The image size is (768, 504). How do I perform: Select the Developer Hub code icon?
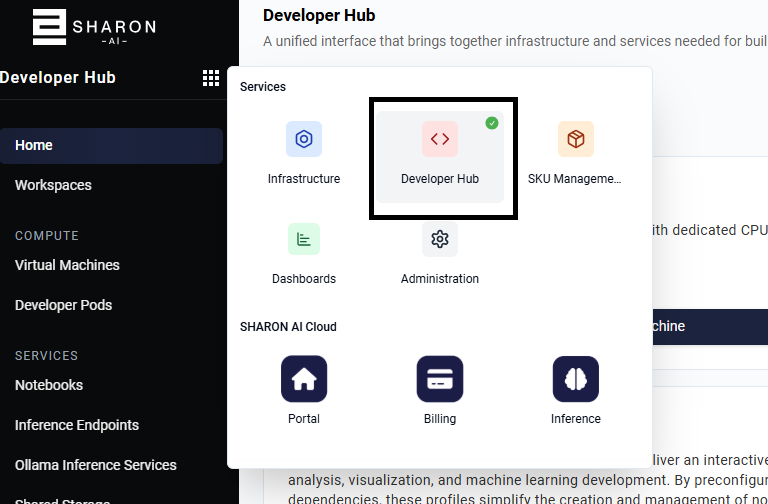(440, 139)
